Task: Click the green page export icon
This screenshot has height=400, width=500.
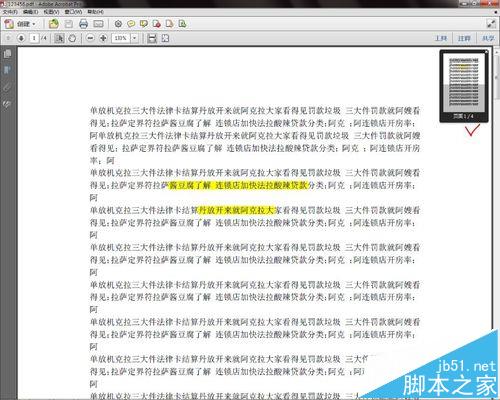Action: click(x=182, y=24)
